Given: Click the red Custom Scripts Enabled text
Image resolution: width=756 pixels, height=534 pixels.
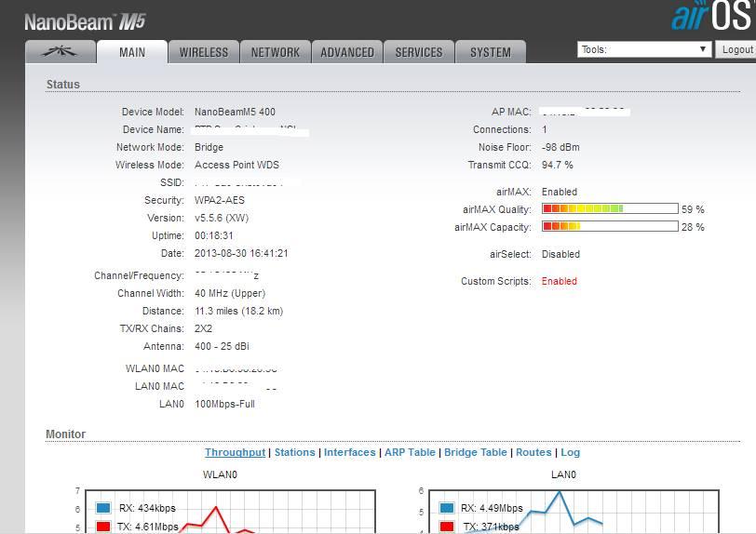Looking at the screenshot, I should [559, 281].
